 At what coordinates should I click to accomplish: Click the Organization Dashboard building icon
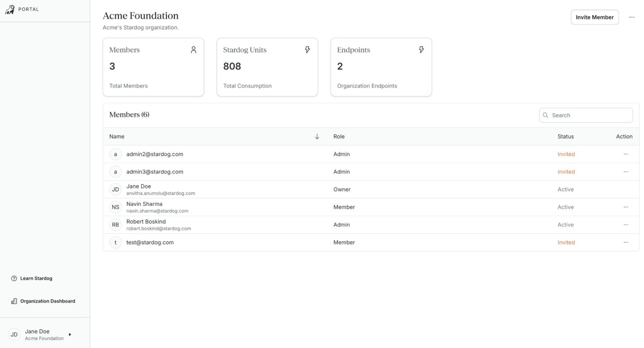pos(14,301)
